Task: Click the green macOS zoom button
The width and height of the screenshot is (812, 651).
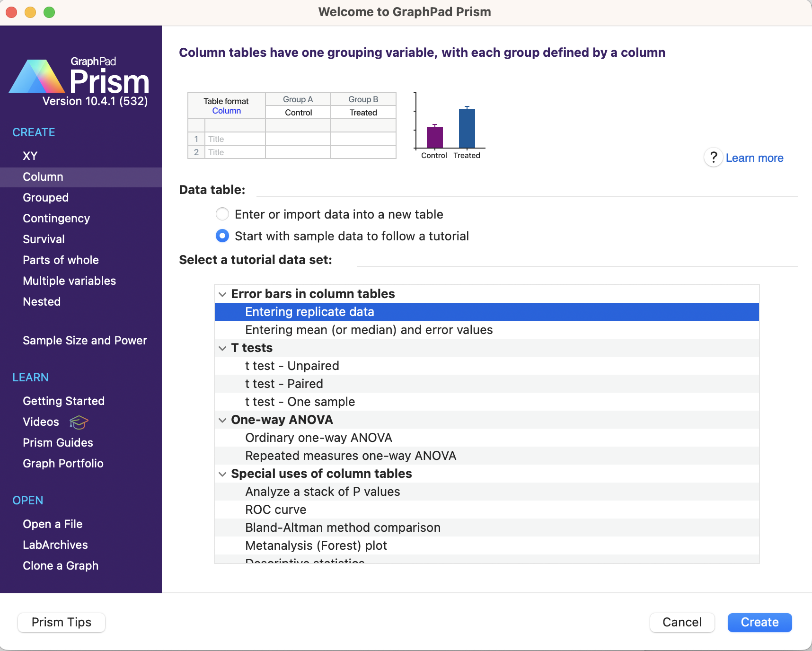Action: [49, 12]
